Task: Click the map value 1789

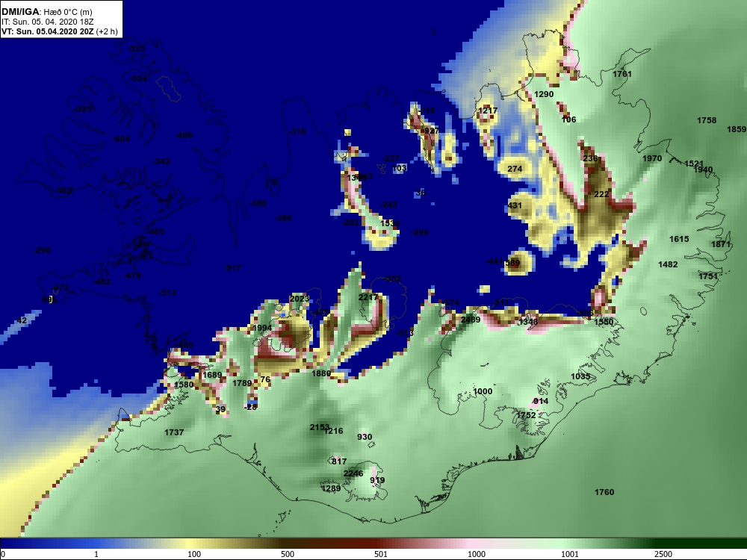Action: (242, 383)
